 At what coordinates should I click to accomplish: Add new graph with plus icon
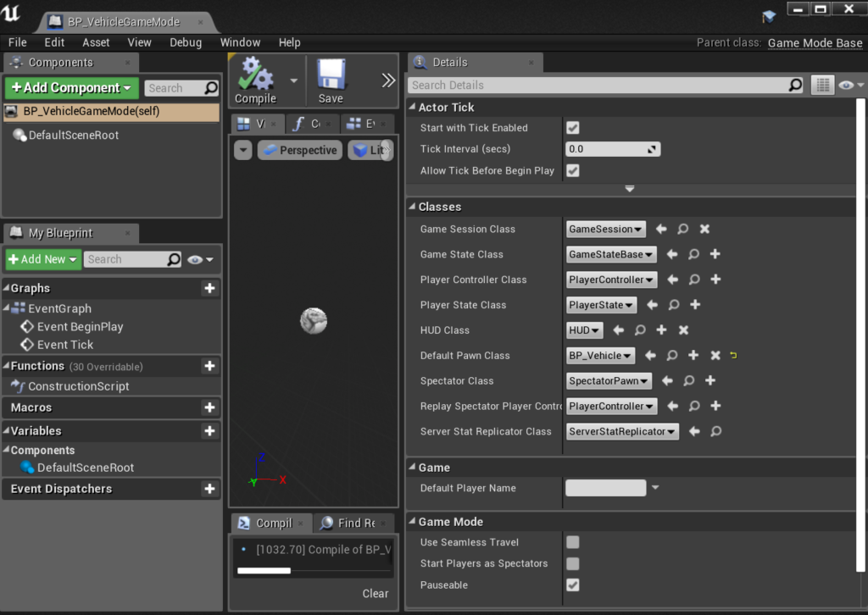point(209,289)
